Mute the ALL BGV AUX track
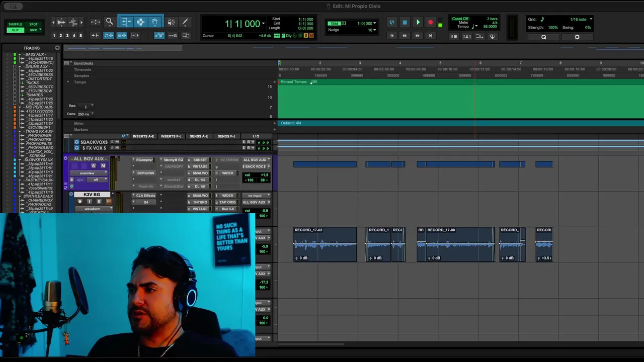The image size is (644, 362). (x=103, y=166)
